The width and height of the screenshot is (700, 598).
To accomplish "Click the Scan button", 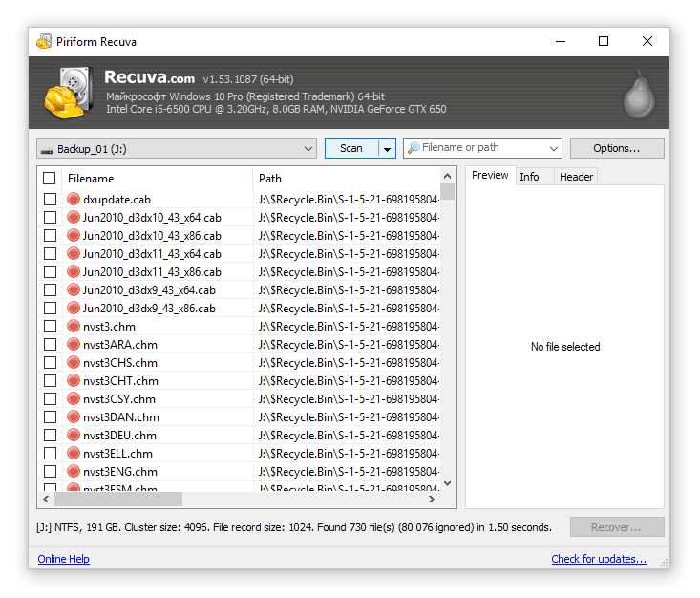I will [351, 148].
